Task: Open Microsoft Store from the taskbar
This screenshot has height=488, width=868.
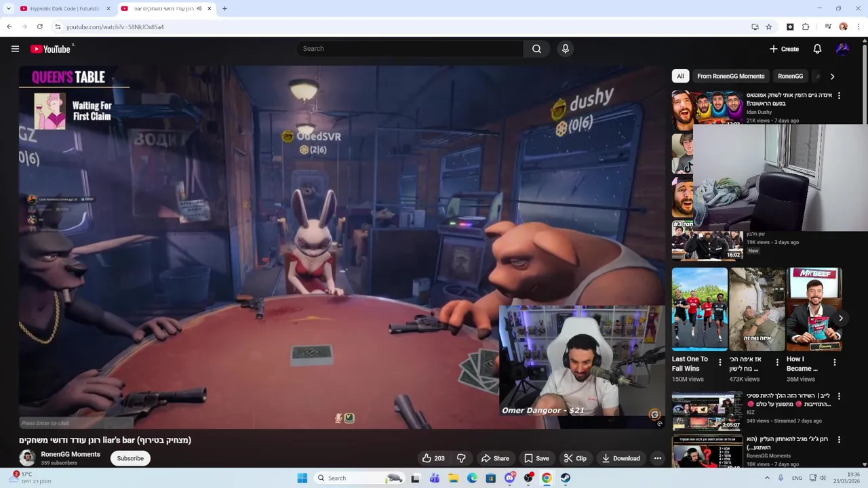Action: pyautogui.click(x=490, y=478)
